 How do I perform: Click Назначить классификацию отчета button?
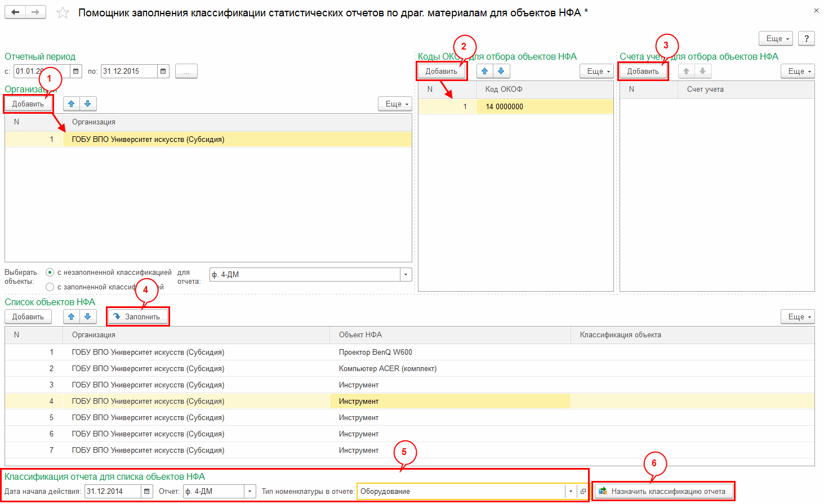pyautogui.click(x=663, y=491)
